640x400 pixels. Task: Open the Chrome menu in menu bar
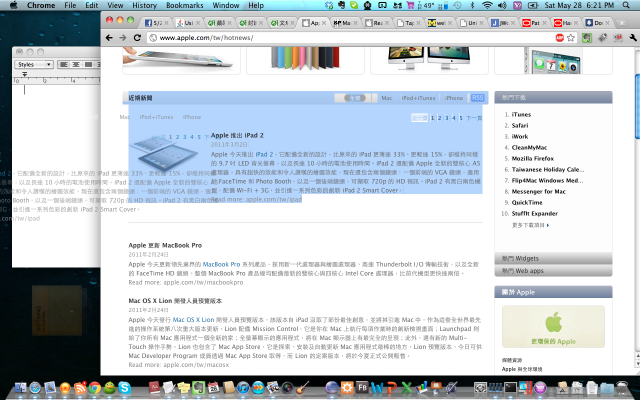click(x=41, y=5)
